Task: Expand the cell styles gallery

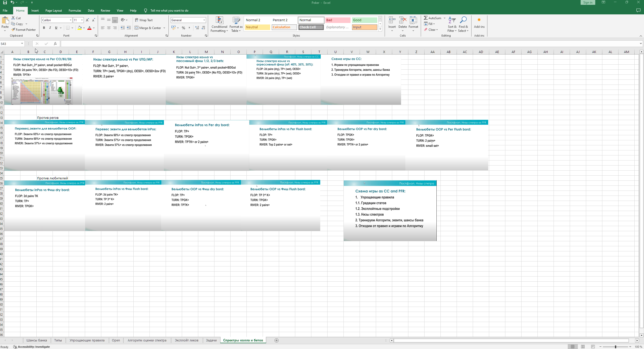Action: coord(380,29)
